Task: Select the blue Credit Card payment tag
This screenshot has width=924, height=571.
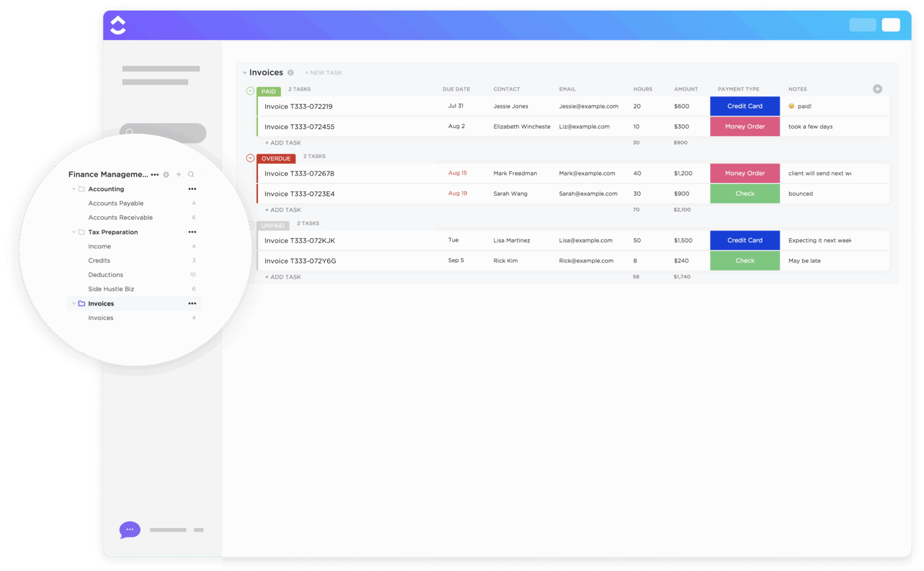Action: [744, 106]
